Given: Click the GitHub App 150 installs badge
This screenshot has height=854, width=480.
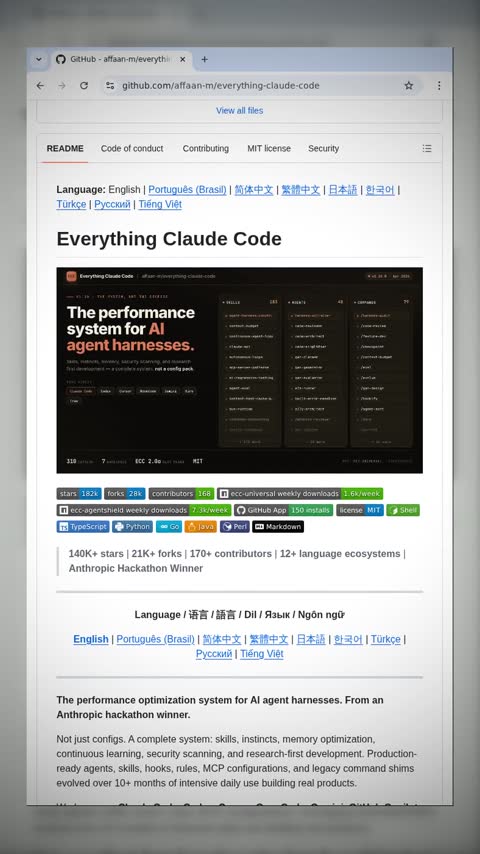Looking at the screenshot, I should click(x=283, y=510).
